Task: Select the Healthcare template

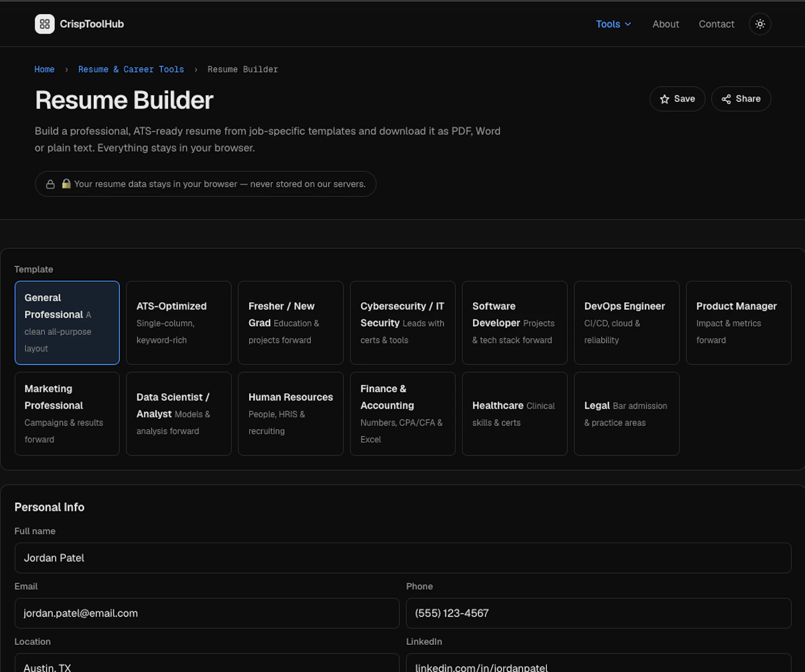Action: pyautogui.click(x=515, y=413)
